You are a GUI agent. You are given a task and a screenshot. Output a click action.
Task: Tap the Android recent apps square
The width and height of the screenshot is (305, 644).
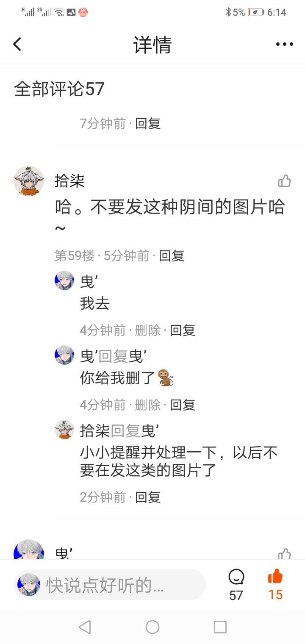click(220, 627)
